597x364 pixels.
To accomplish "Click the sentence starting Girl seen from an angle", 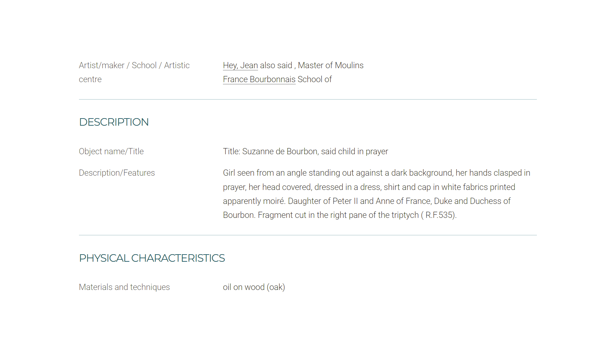I will pos(376,187).
